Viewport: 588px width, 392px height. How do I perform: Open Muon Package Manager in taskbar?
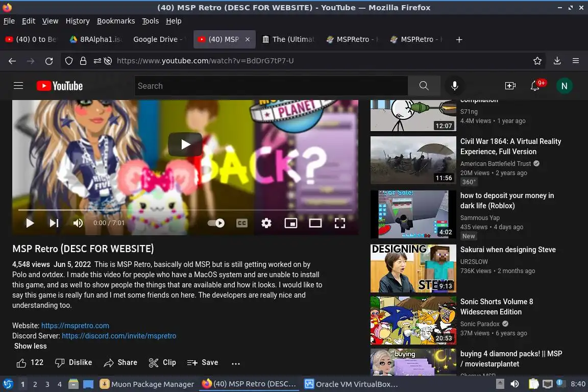147,384
